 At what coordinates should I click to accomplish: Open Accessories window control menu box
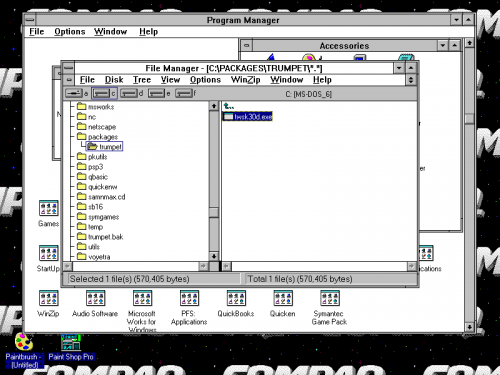(246, 45)
